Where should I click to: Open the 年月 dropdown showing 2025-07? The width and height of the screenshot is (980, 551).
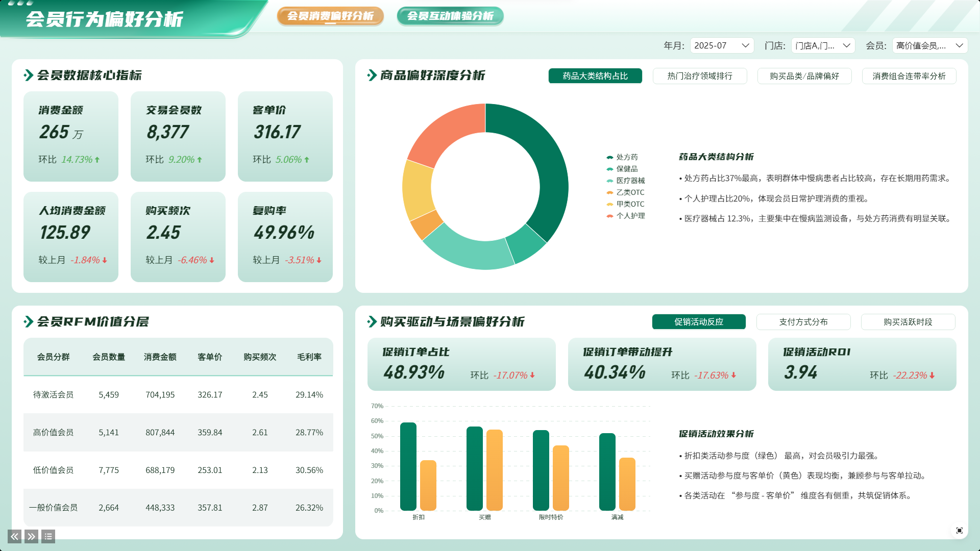click(722, 45)
